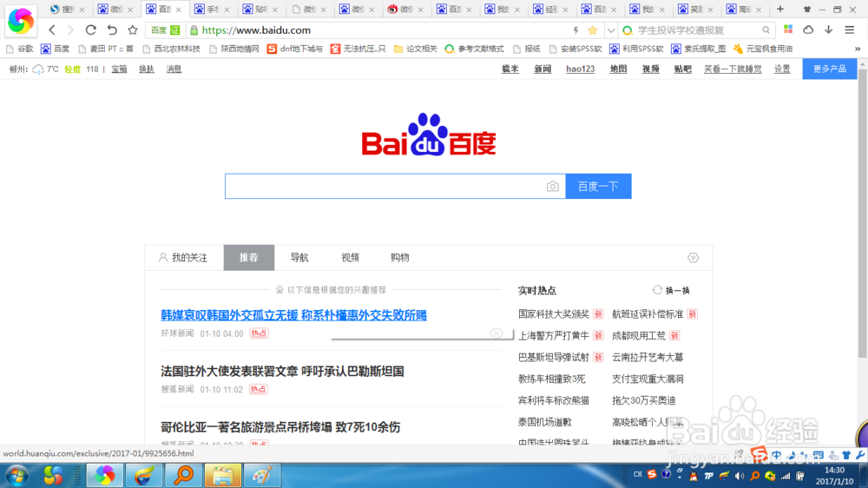Open the 元宝枫食用油 bookmark
868x488 pixels.
(763, 49)
